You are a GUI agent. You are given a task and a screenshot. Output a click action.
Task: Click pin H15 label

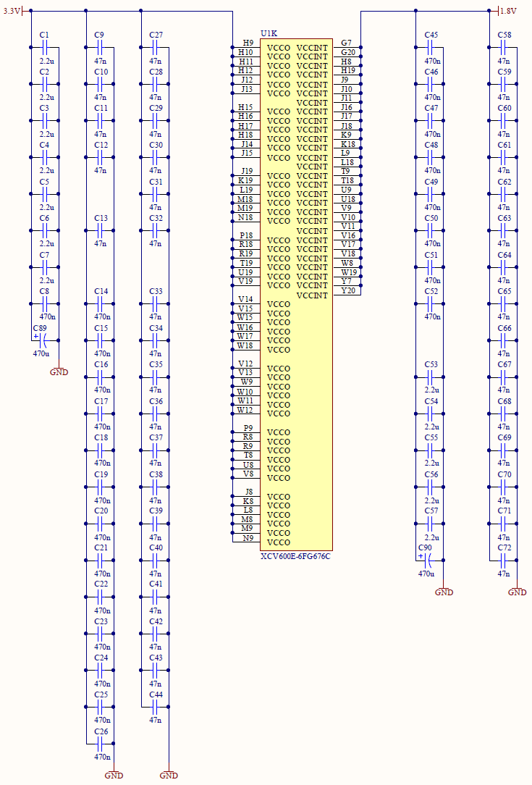coord(245,107)
